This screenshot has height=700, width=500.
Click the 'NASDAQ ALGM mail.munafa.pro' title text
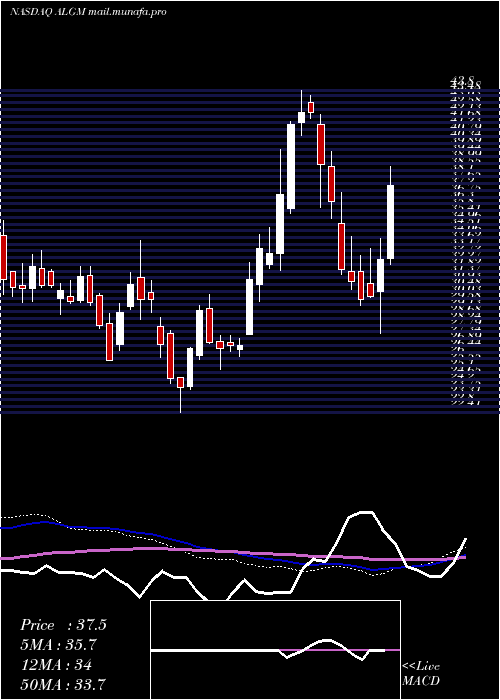pyautogui.click(x=88, y=12)
